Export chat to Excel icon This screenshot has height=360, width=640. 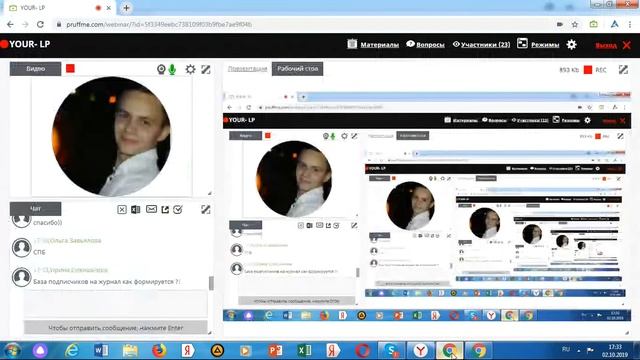136,209
